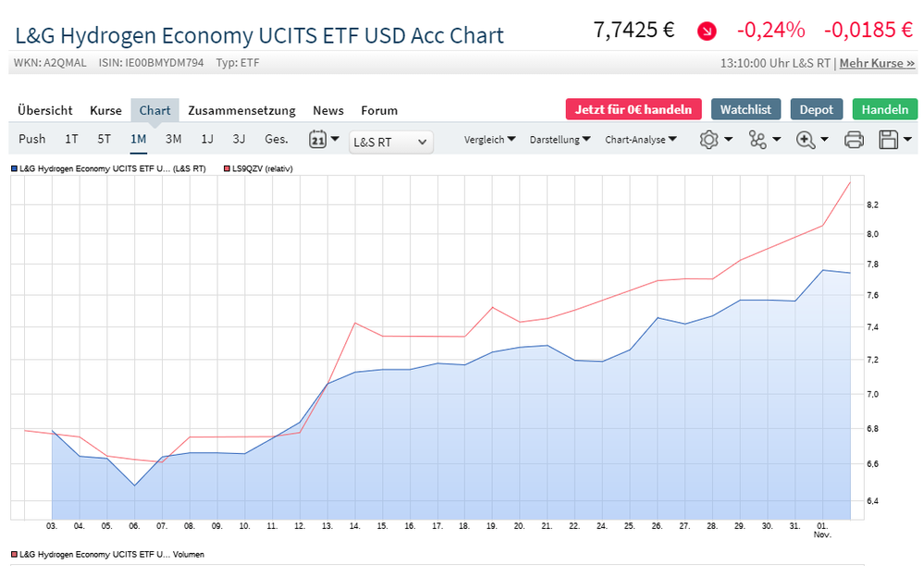Follow the Mehr Kurse link
This screenshot has width=924, height=566.
pyautogui.click(x=876, y=64)
